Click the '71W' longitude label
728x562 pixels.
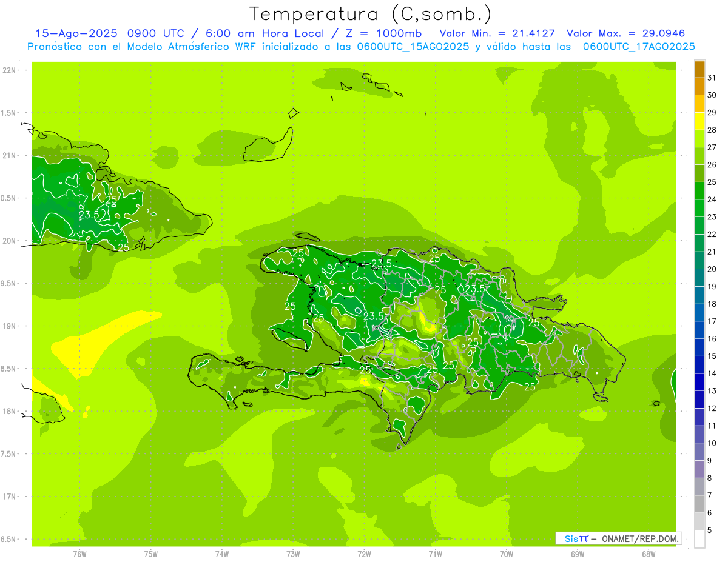click(x=435, y=554)
